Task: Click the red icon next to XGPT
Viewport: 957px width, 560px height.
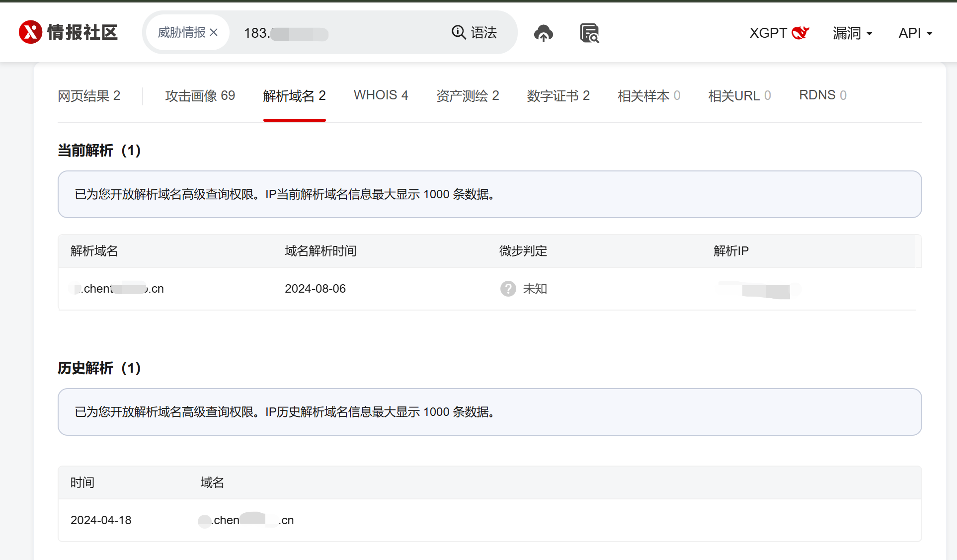Action: (800, 33)
